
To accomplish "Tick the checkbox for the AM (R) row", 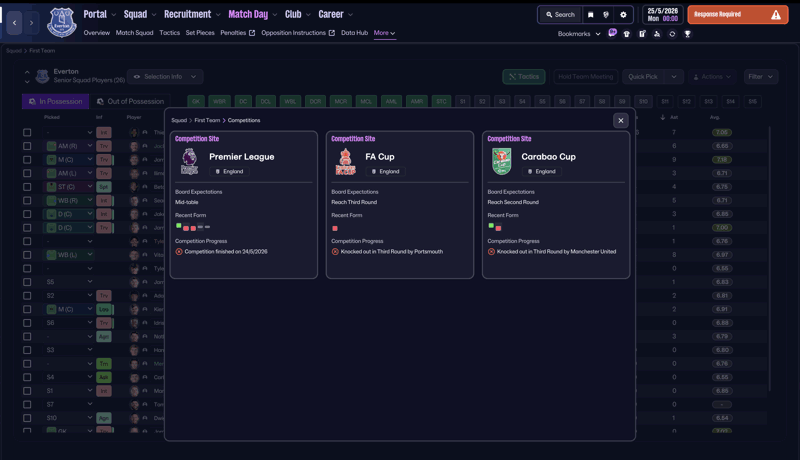I will [x=27, y=146].
